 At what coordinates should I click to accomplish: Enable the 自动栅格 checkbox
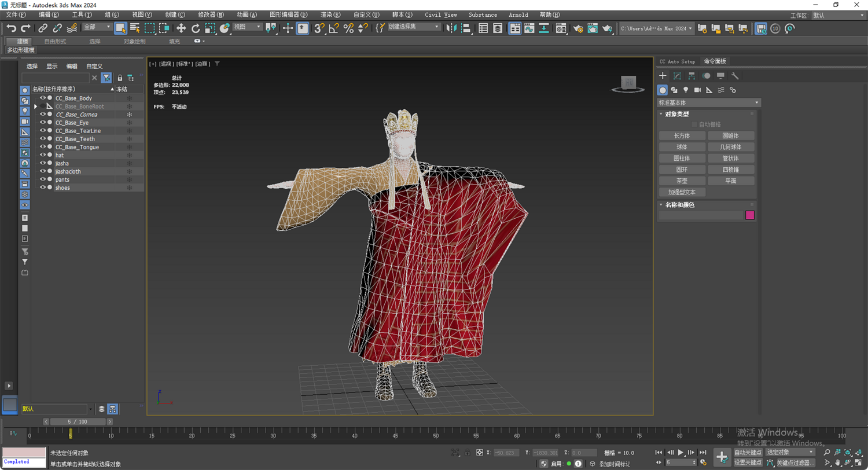[x=694, y=124]
